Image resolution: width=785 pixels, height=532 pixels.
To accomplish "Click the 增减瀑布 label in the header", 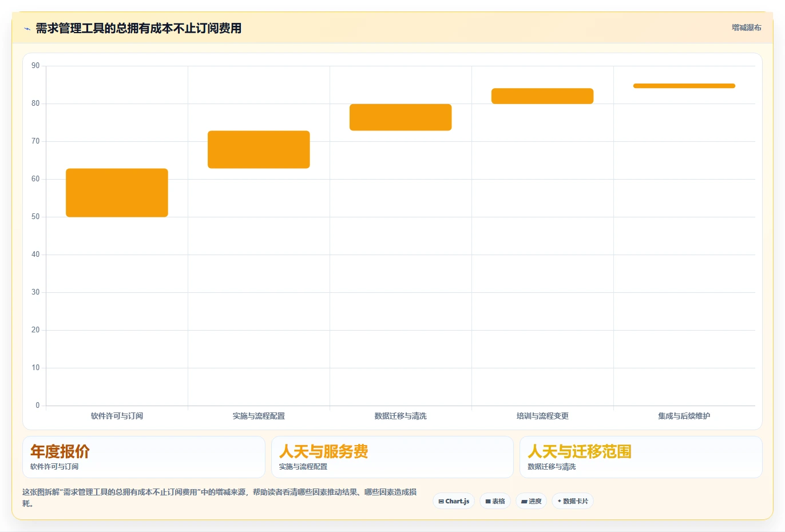I will tap(746, 27).
